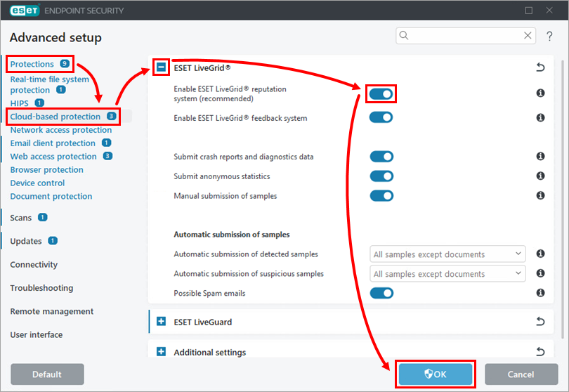Open Device control settings
Viewport: 569px width, 392px height.
[x=37, y=183]
